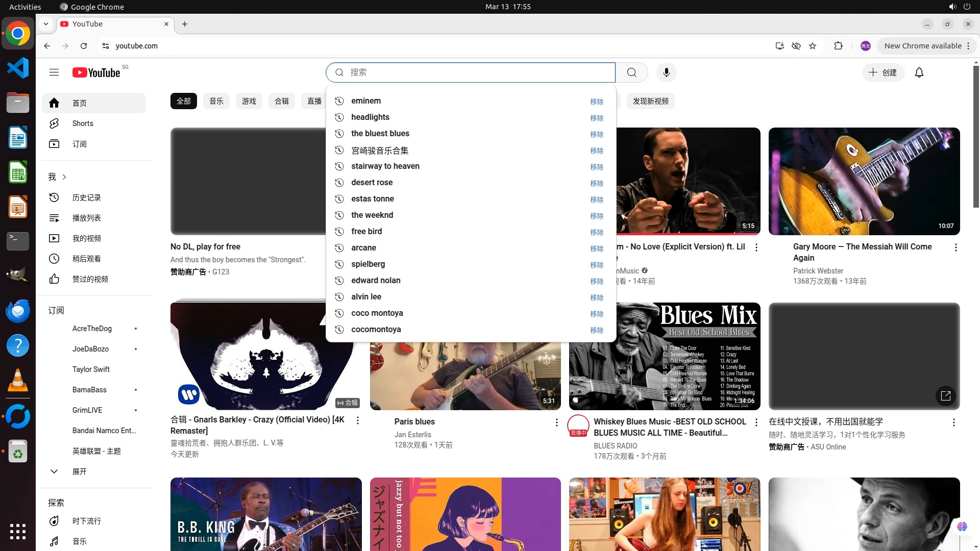This screenshot has height=551, width=980.
Task: Click the search magnifier button
Action: [x=631, y=72]
